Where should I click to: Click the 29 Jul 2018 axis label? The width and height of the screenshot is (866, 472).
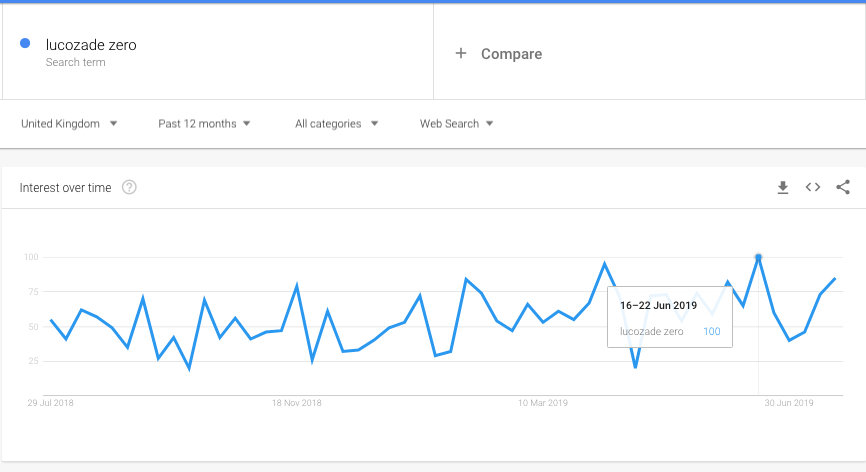pos(50,403)
